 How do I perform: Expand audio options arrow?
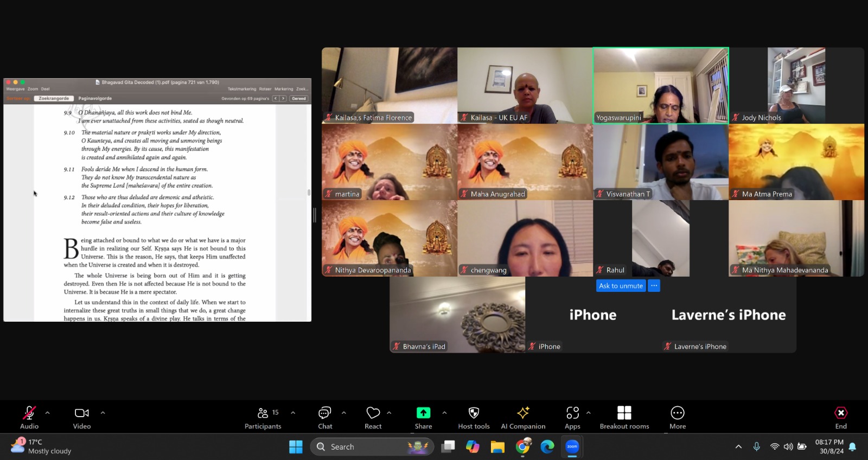[48, 413]
